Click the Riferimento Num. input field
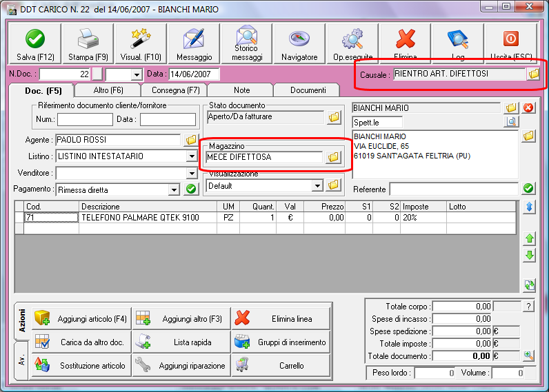 (85, 119)
